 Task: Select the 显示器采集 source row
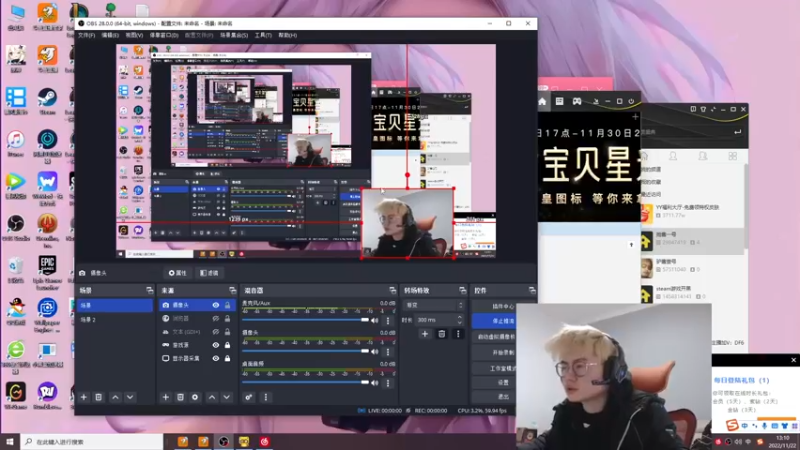pyautogui.click(x=196, y=358)
